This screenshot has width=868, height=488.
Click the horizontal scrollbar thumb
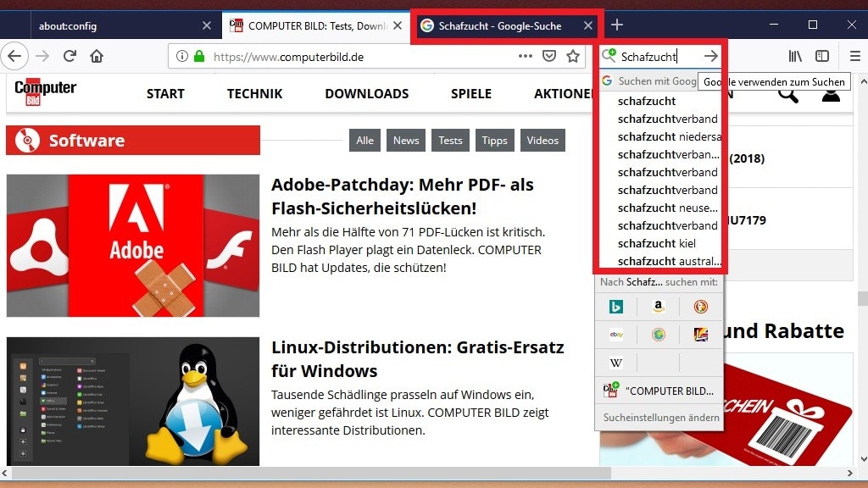click(311, 473)
